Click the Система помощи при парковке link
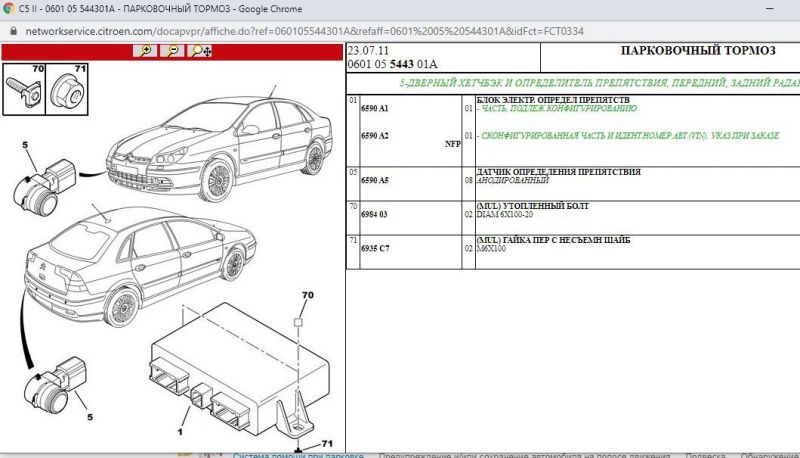Viewport: 800px width, 458px height. (300, 455)
